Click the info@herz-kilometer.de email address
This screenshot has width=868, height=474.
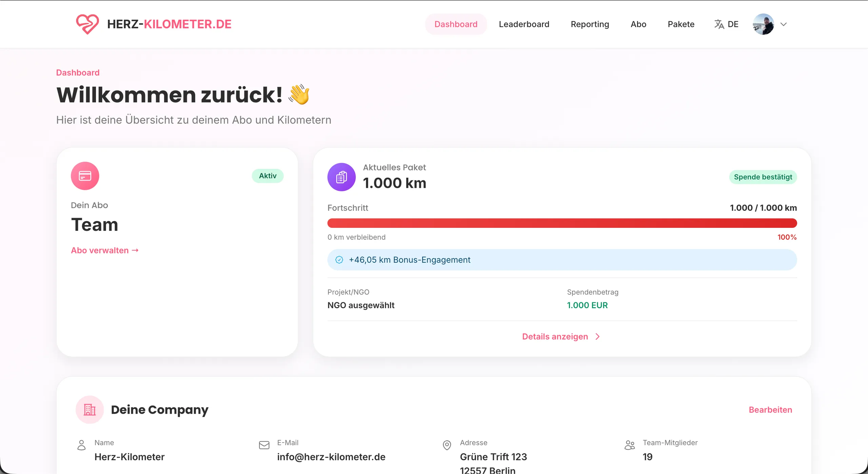[331, 457]
